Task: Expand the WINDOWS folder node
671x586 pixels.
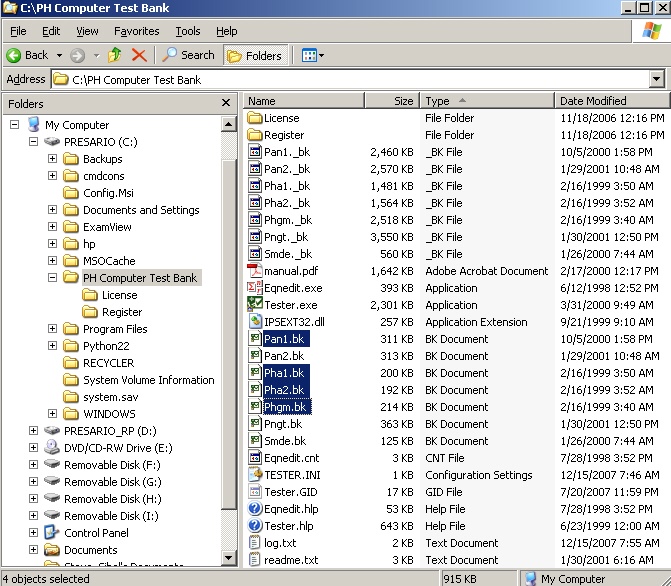Action: click(52, 413)
